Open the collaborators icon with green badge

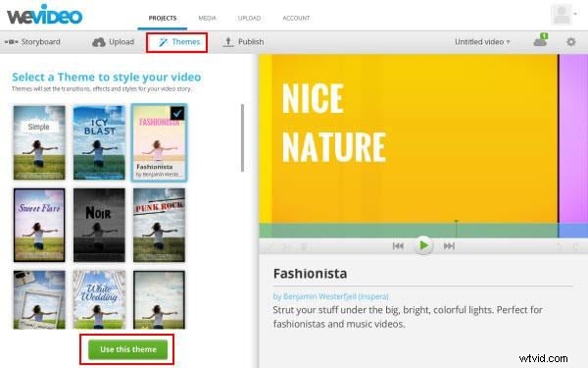(540, 40)
